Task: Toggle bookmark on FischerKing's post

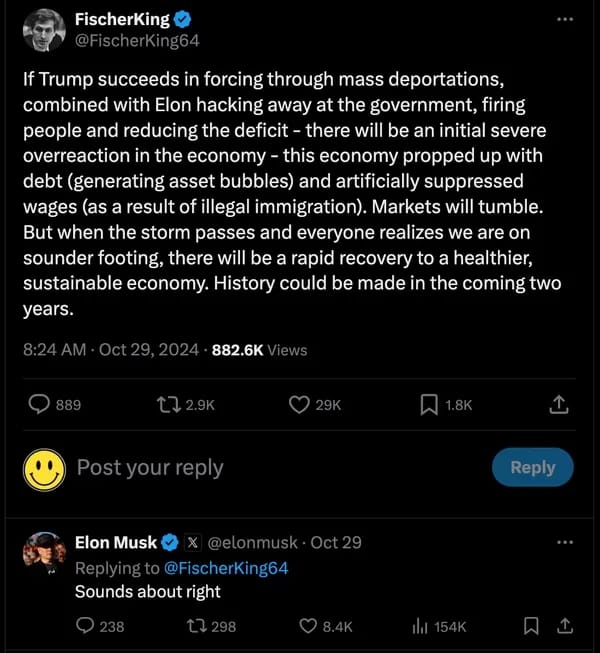Action: point(428,404)
